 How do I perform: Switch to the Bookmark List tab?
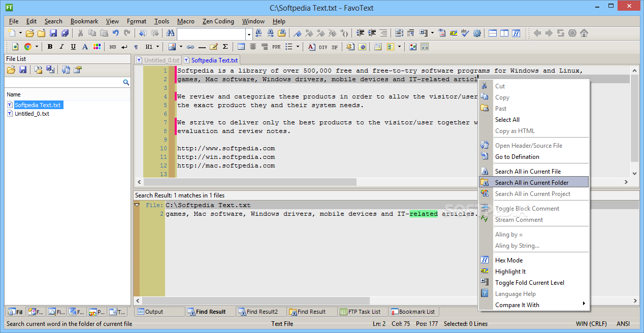click(413, 312)
